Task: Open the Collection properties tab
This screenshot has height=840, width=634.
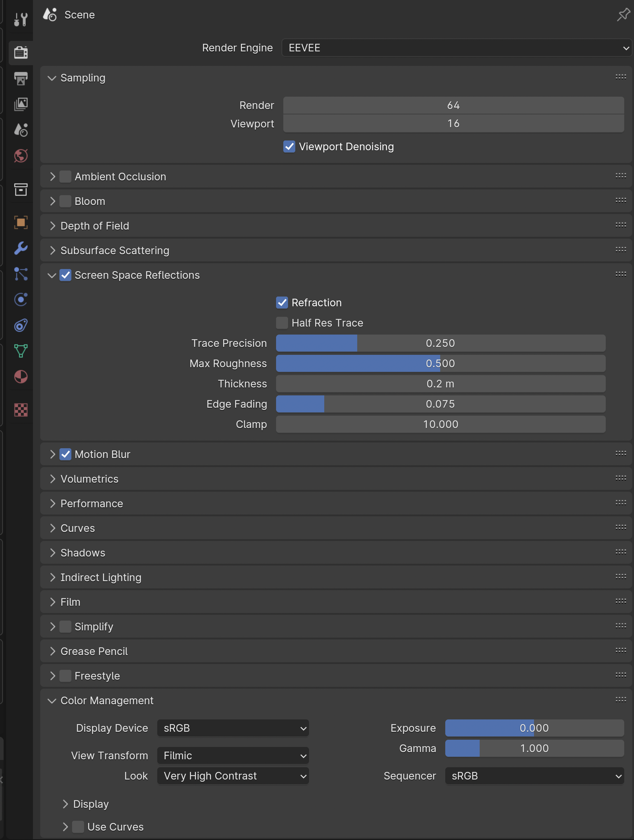Action: tap(21, 189)
